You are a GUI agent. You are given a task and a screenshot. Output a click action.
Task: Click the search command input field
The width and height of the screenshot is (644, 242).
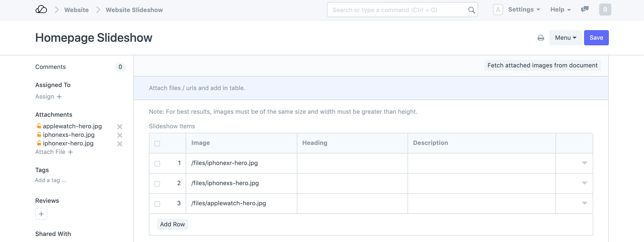click(x=397, y=10)
